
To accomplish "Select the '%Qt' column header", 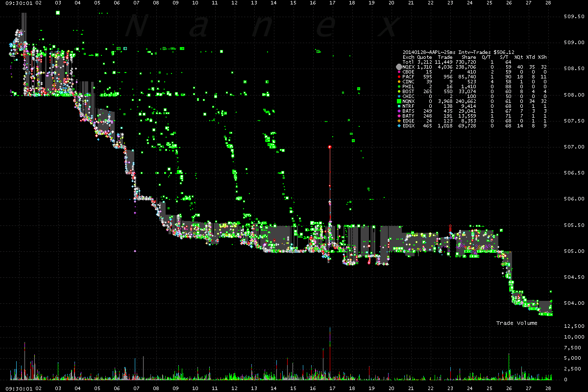I will (519, 57).
